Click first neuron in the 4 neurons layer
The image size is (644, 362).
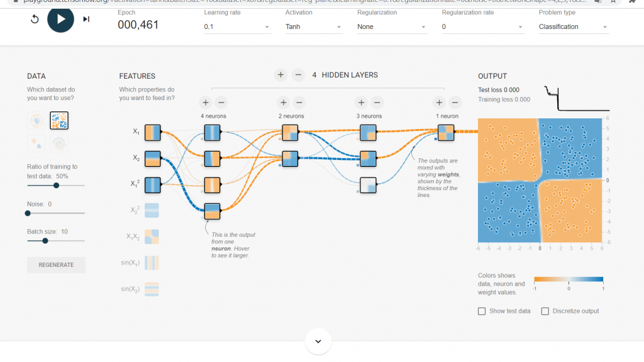coord(213,132)
